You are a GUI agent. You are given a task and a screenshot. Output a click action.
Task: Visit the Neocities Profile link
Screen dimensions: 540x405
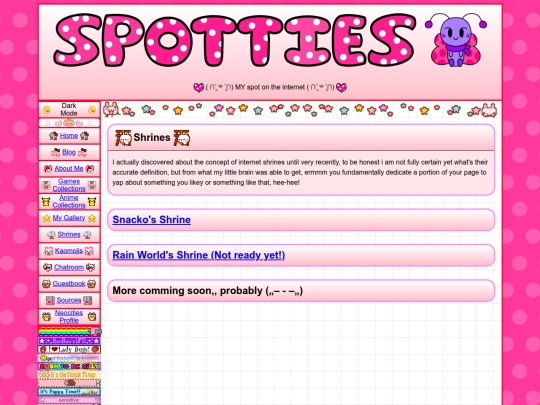click(69, 316)
